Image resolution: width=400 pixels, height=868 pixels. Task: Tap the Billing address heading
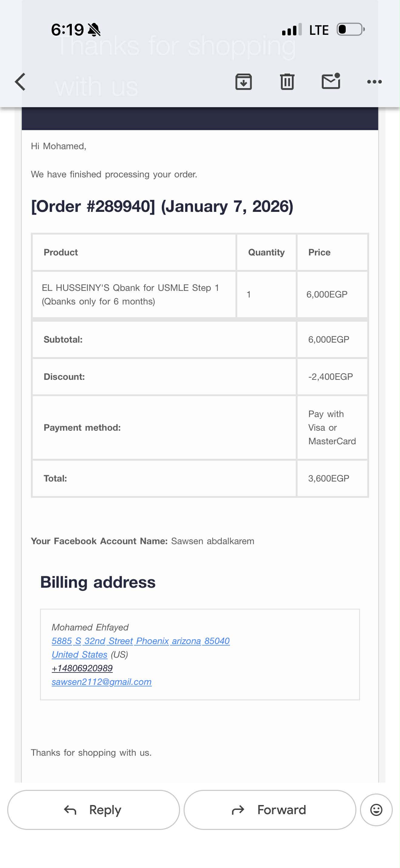98,582
